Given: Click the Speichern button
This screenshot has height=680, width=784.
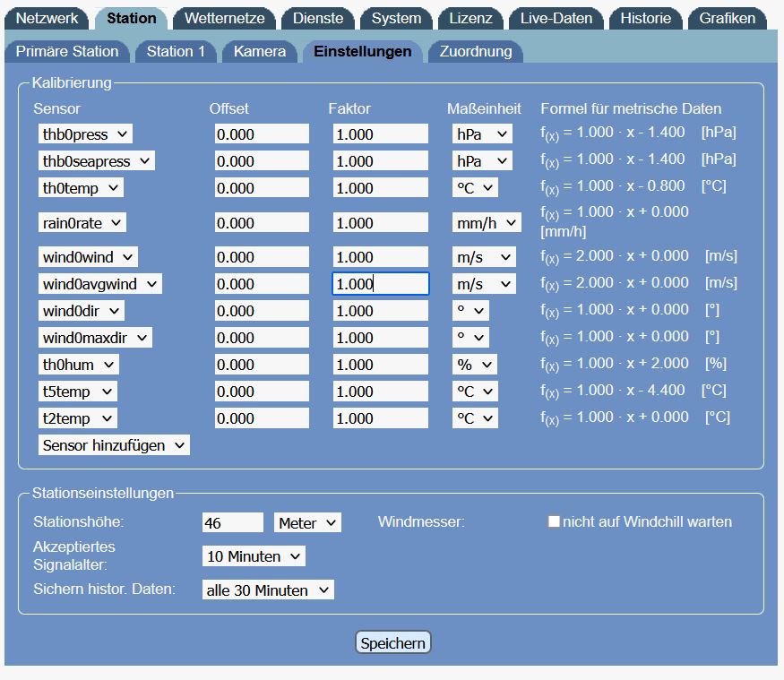Looking at the screenshot, I should (392, 643).
